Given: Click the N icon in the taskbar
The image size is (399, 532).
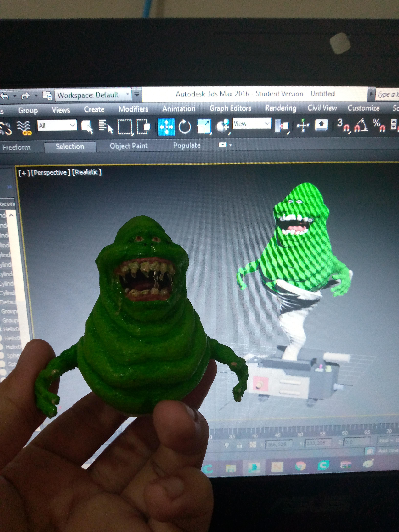Looking at the screenshot, I should [277, 467].
